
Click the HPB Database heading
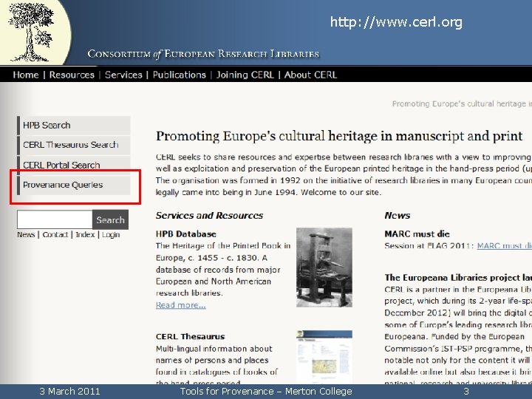186,234
